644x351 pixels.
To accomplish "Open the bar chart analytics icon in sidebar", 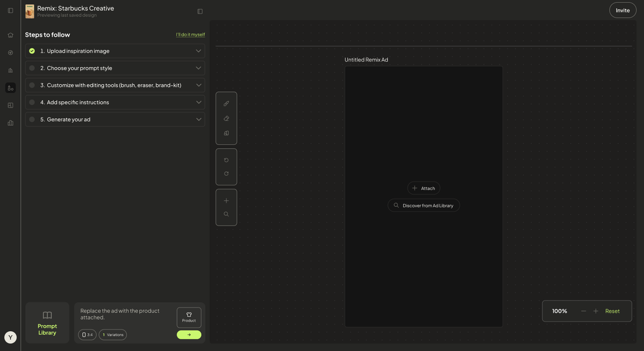I will [10, 123].
